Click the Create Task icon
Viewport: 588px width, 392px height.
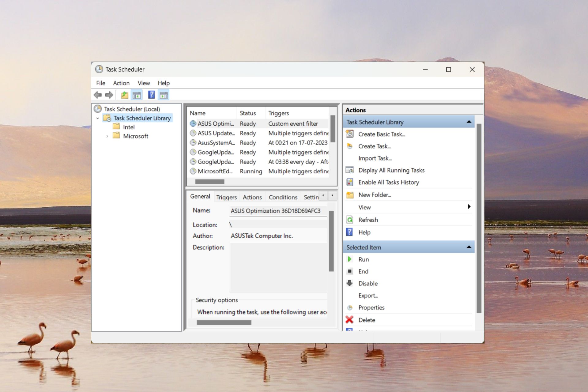point(349,146)
